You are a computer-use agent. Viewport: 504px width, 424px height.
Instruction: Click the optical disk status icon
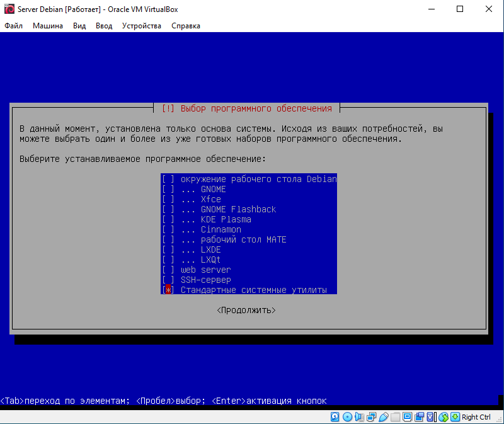point(346,417)
